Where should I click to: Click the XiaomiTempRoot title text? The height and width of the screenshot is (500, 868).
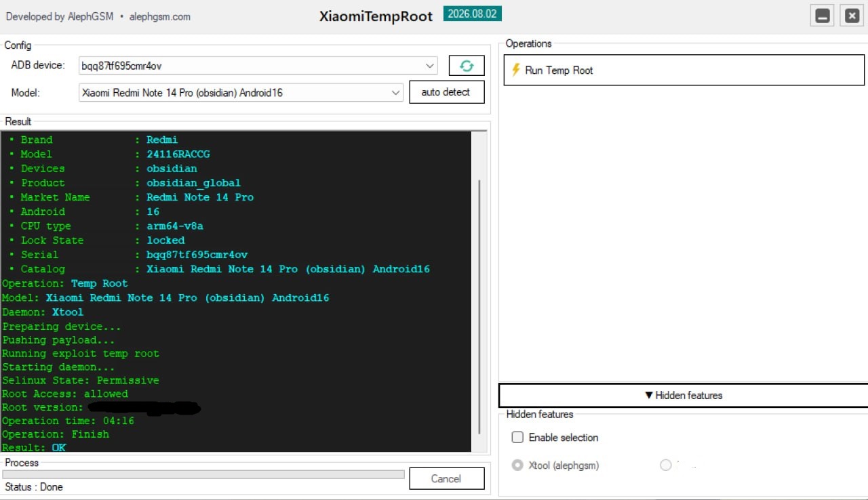coord(376,17)
